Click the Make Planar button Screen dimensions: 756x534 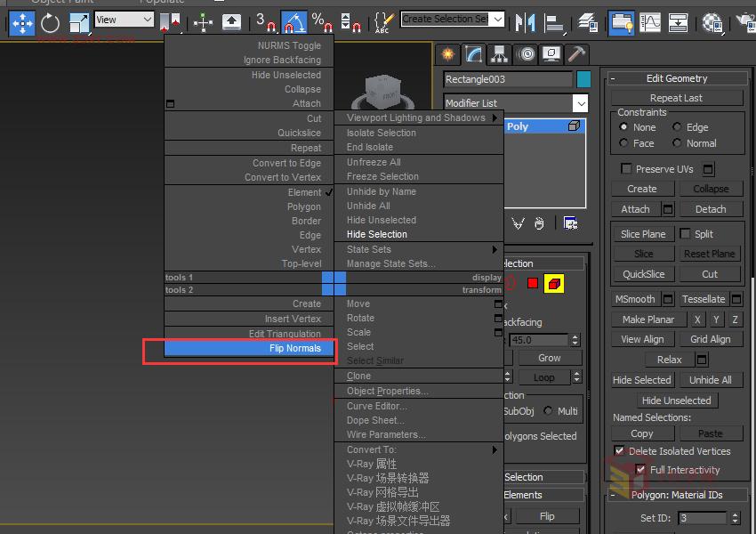[648, 320]
